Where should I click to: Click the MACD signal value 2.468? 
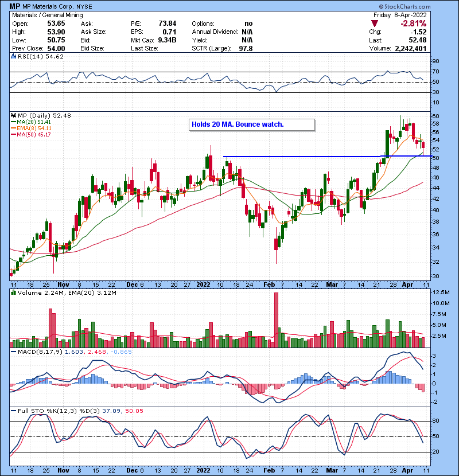97,352
